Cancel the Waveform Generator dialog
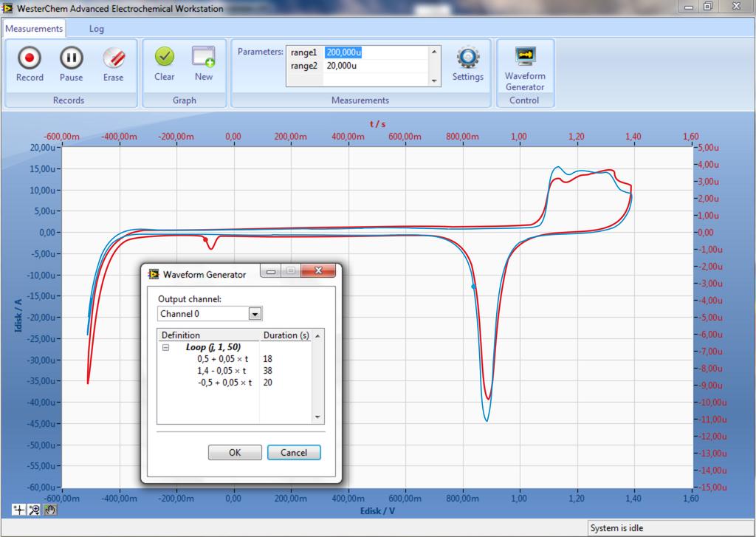756x537 pixels. [294, 453]
